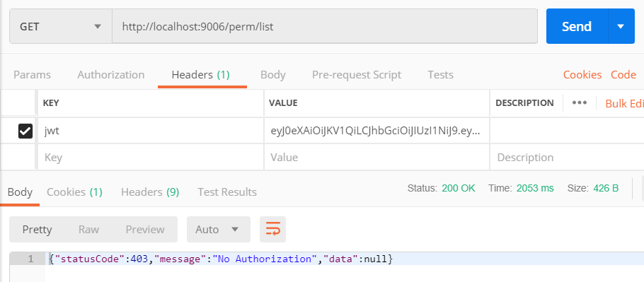
Task: Click the jwt key cell
Action: 151,131
